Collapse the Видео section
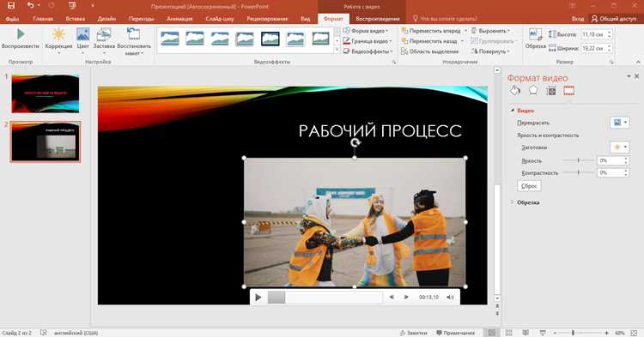The image size is (644, 337). point(513,111)
